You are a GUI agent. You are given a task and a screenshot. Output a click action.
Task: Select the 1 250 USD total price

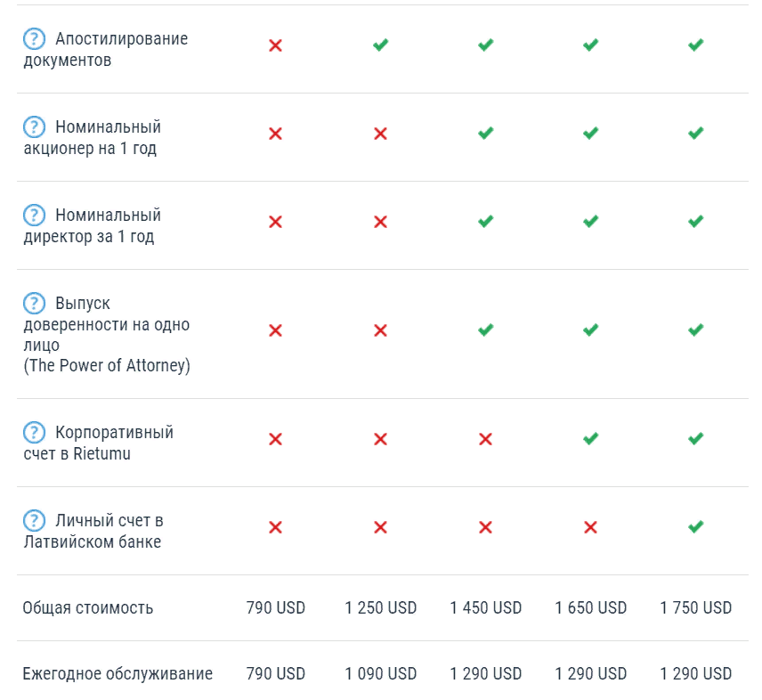[380, 608]
